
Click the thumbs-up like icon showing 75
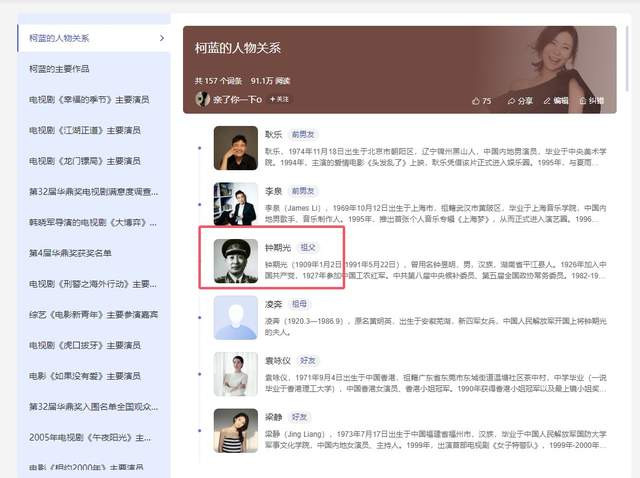click(476, 101)
